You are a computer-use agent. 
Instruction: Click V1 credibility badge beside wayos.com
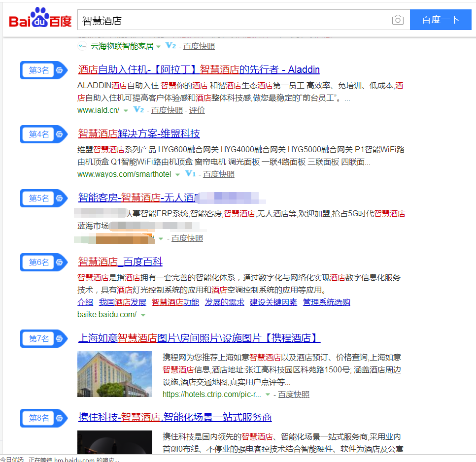[x=190, y=173]
